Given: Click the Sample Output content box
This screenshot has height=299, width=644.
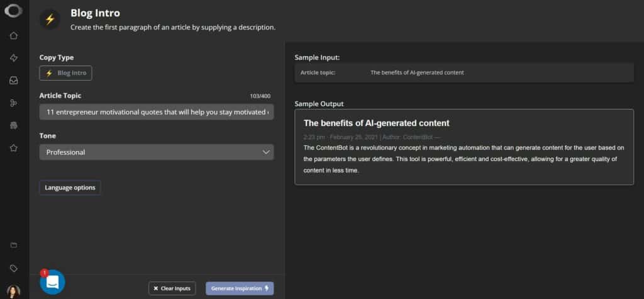Looking at the screenshot, I should click(464, 147).
